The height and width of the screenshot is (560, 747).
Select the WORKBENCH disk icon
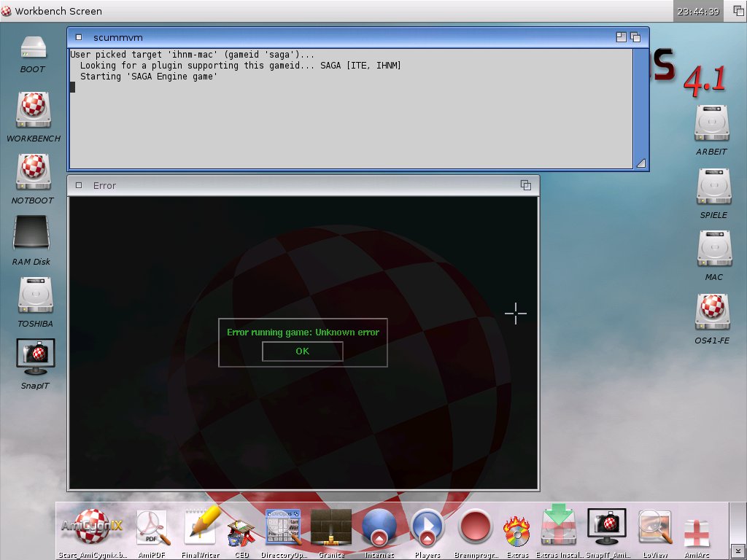pyautogui.click(x=34, y=109)
